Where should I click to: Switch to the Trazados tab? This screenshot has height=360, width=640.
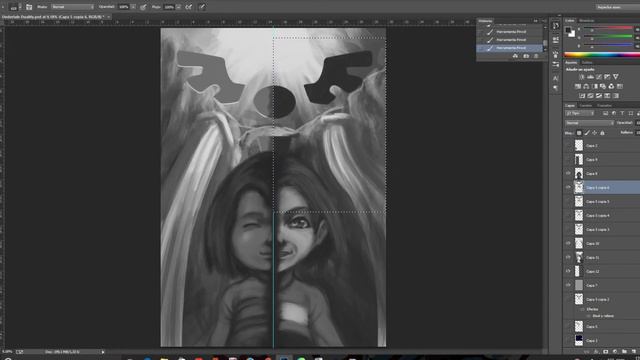[604, 105]
